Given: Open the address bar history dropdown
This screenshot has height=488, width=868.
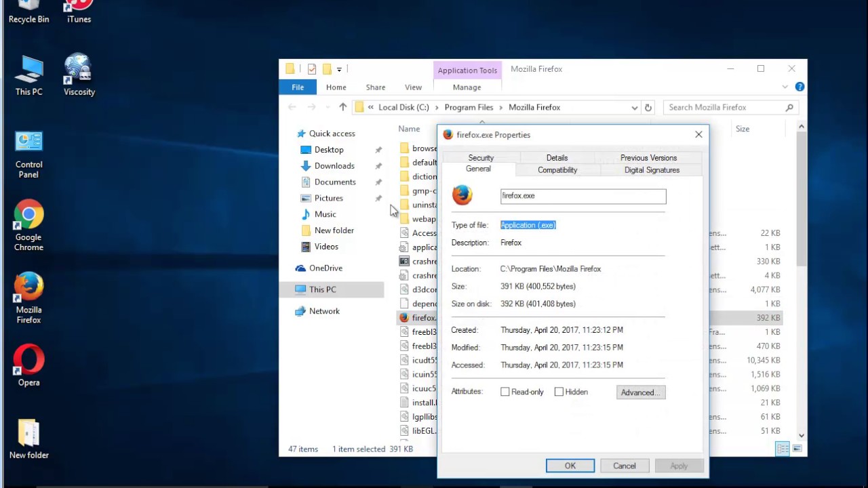Looking at the screenshot, I should pos(635,107).
